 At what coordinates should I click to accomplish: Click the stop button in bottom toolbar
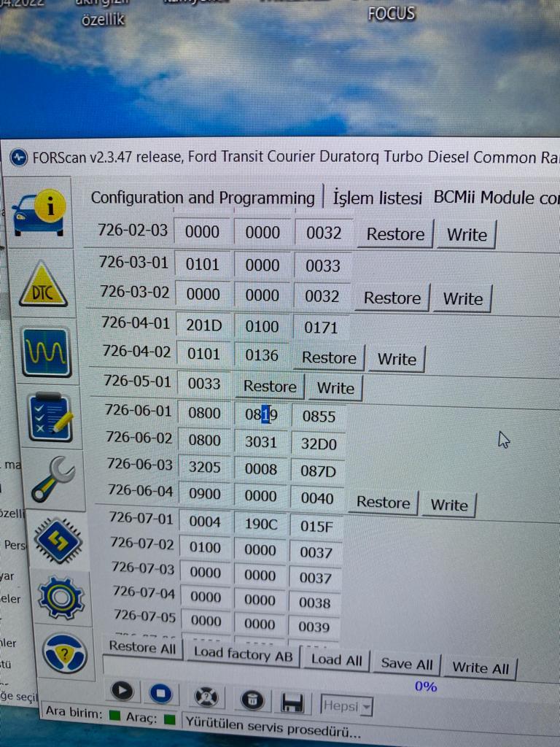pyautogui.click(x=160, y=692)
